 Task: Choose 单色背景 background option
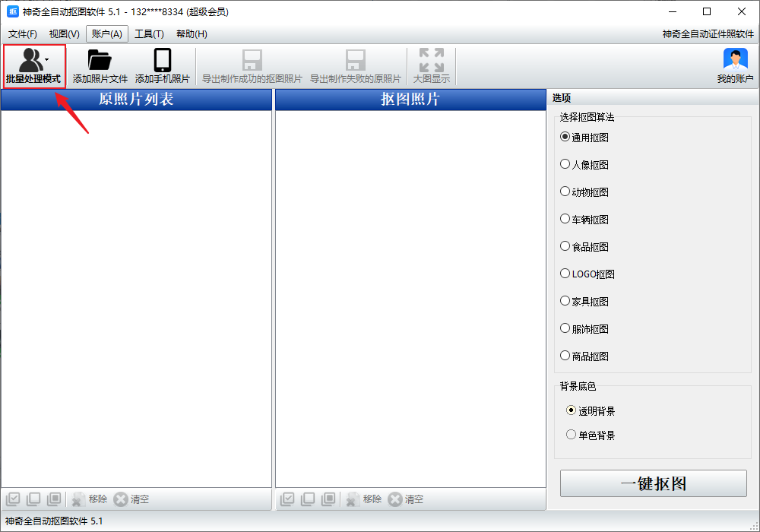point(572,435)
